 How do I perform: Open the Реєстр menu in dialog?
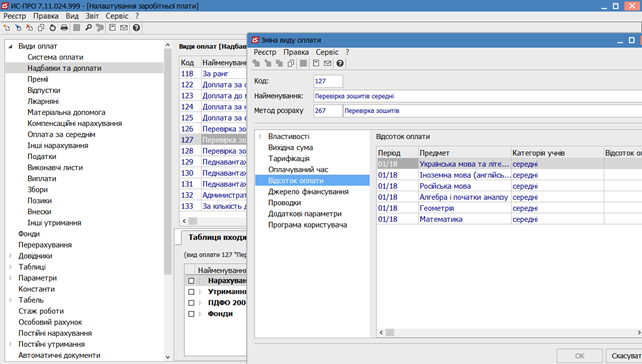pyautogui.click(x=265, y=52)
